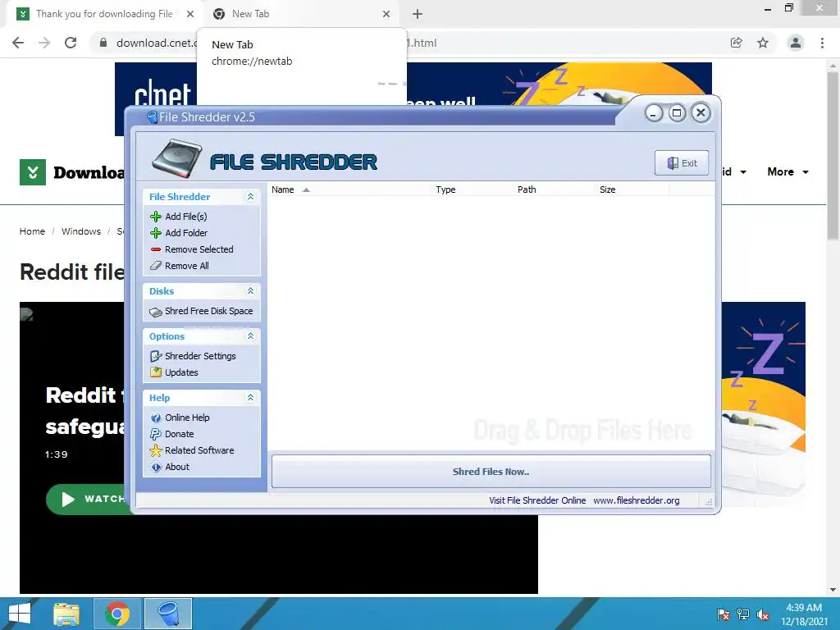The image size is (840, 630).
Task: Click the Exit button
Action: pyautogui.click(x=682, y=163)
